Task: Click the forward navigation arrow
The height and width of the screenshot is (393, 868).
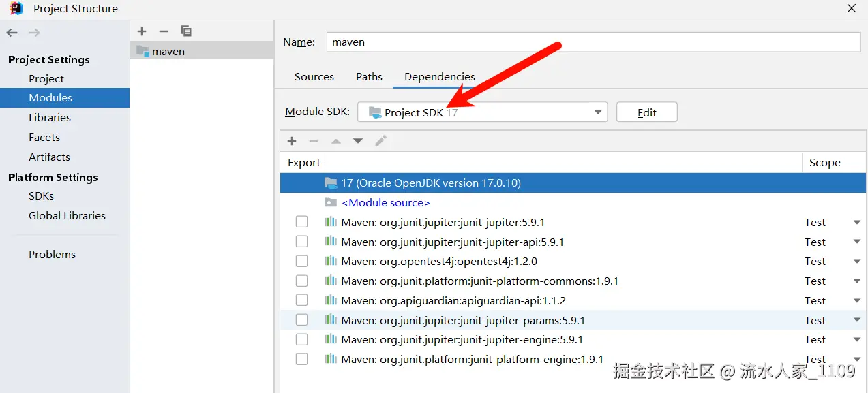Action: pos(34,33)
